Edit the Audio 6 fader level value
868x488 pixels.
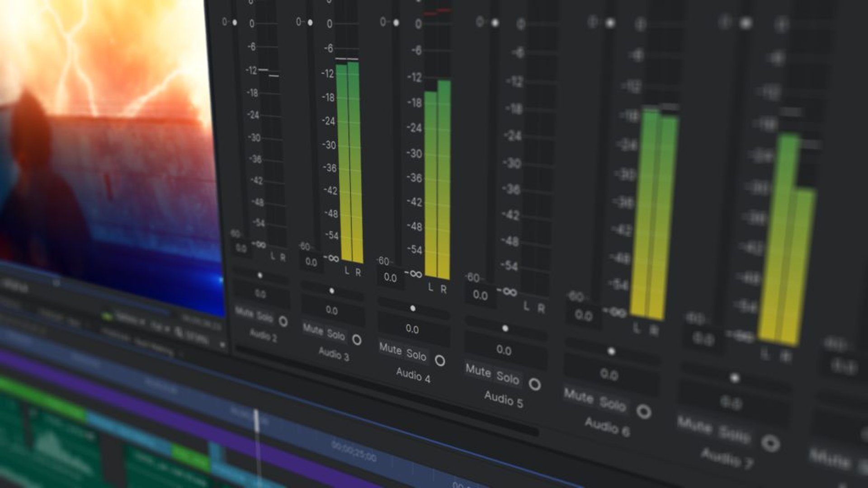(x=584, y=315)
